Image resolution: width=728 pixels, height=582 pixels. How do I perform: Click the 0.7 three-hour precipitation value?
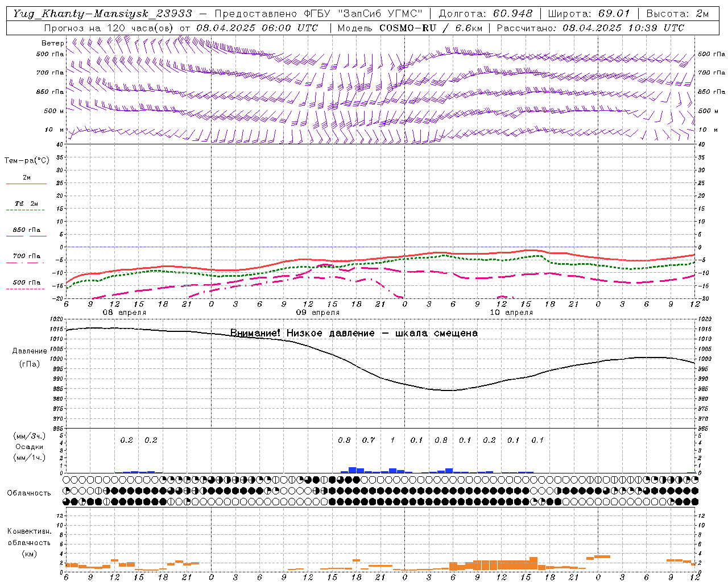(369, 440)
